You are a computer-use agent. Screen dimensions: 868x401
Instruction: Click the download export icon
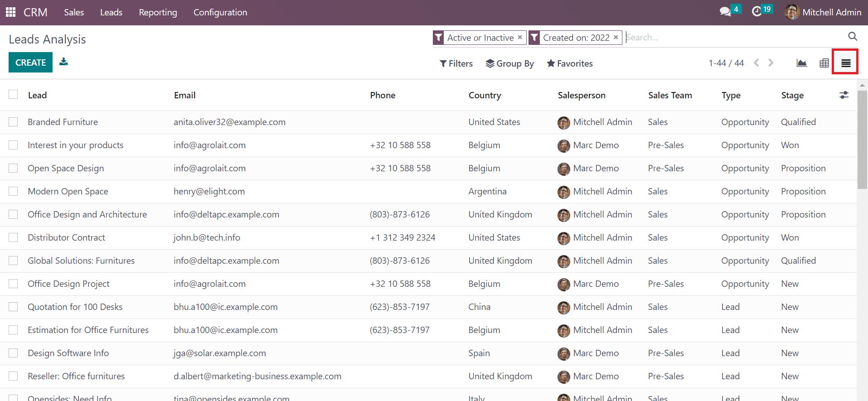(64, 62)
